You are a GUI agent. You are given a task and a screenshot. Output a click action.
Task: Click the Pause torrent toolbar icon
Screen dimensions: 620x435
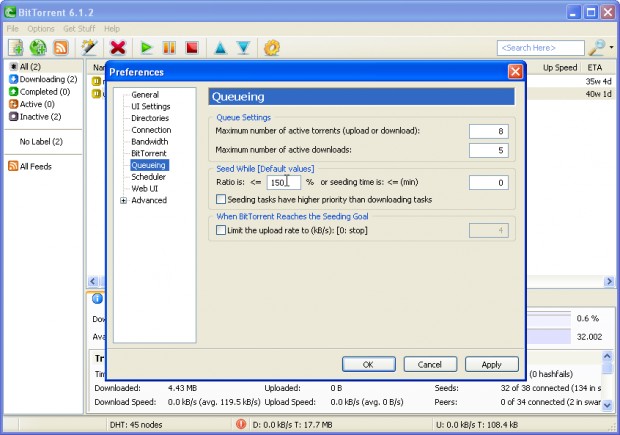click(169, 48)
